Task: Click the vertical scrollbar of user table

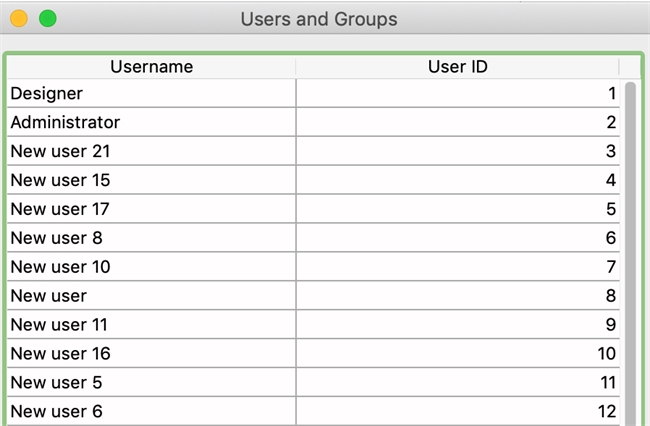Action: (x=630, y=250)
